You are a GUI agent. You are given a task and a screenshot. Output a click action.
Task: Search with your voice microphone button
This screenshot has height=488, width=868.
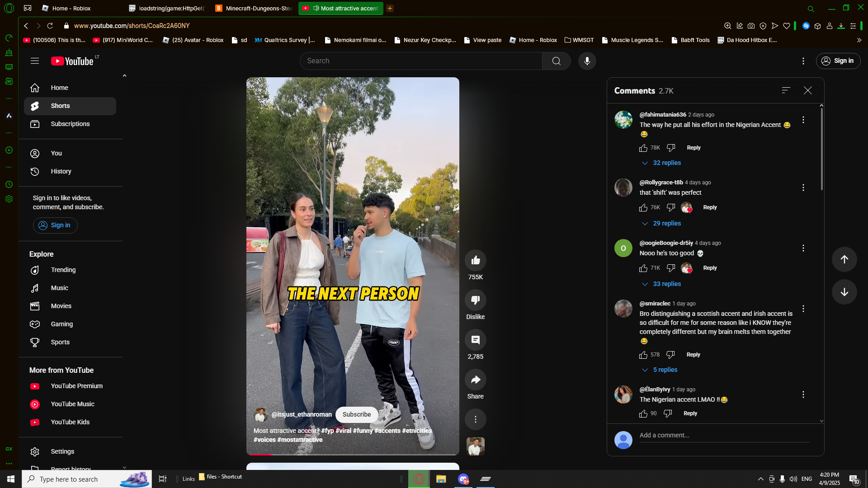587,61
